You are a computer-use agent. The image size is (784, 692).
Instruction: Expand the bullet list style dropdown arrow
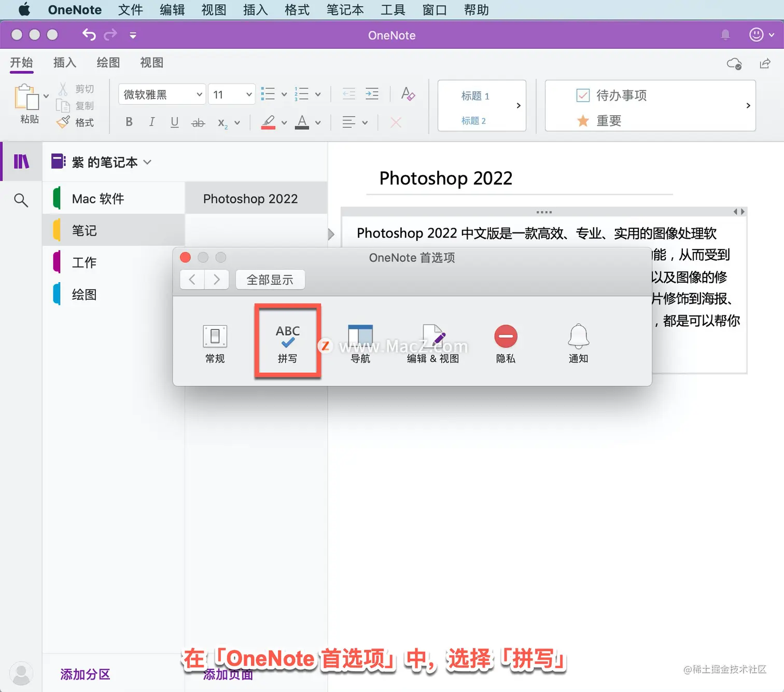pyautogui.click(x=284, y=94)
